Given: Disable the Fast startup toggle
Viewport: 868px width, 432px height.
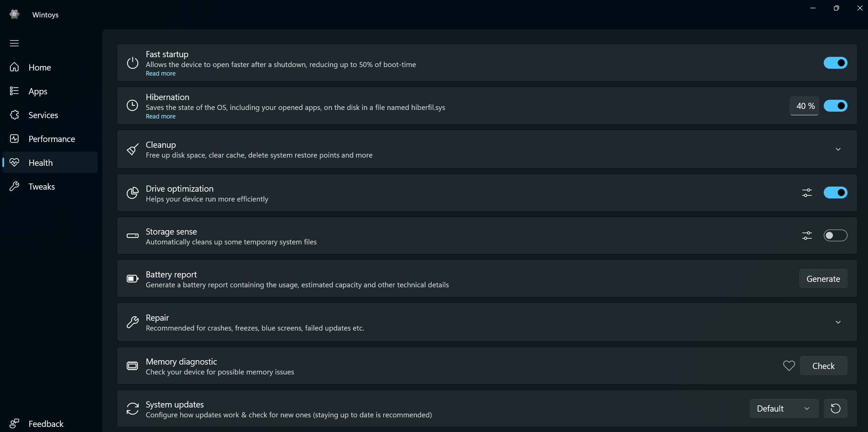Looking at the screenshot, I should pyautogui.click(x=835, y=63).
